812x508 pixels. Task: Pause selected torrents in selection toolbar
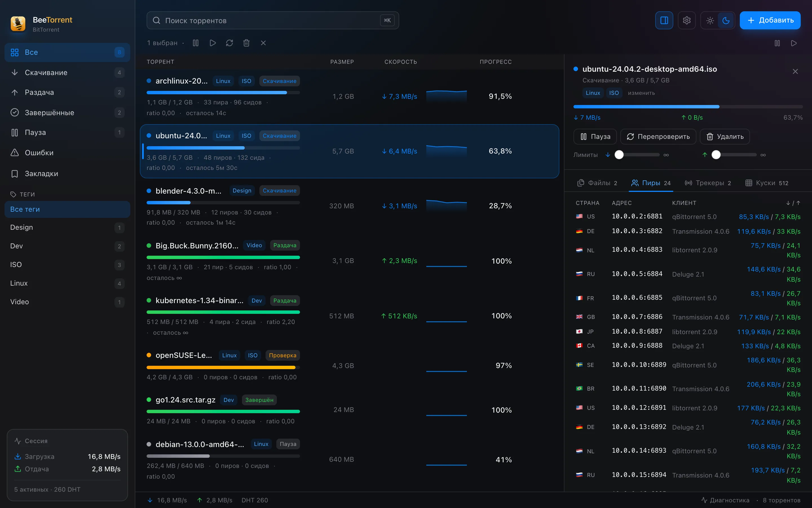point(196,43)
